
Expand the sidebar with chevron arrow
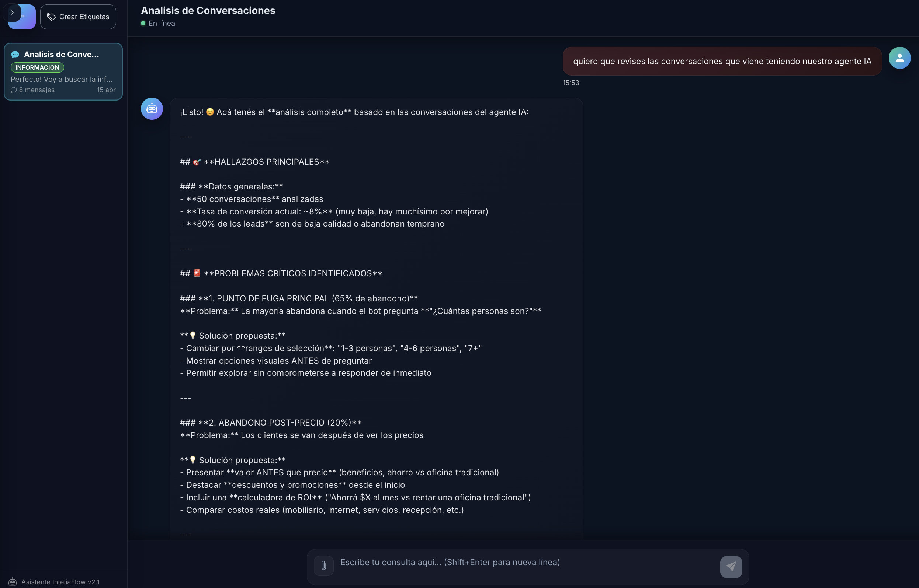pyautogui.click(x=12, y=13)
